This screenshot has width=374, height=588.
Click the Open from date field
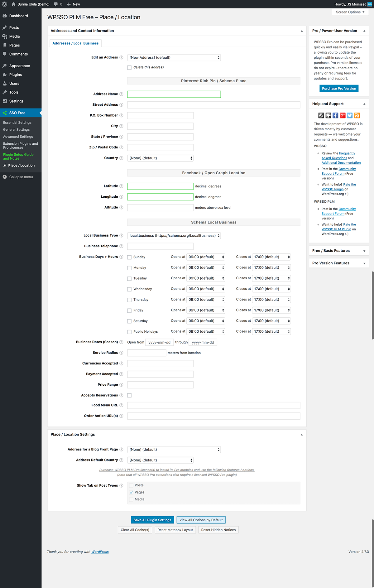click(159, 342)
